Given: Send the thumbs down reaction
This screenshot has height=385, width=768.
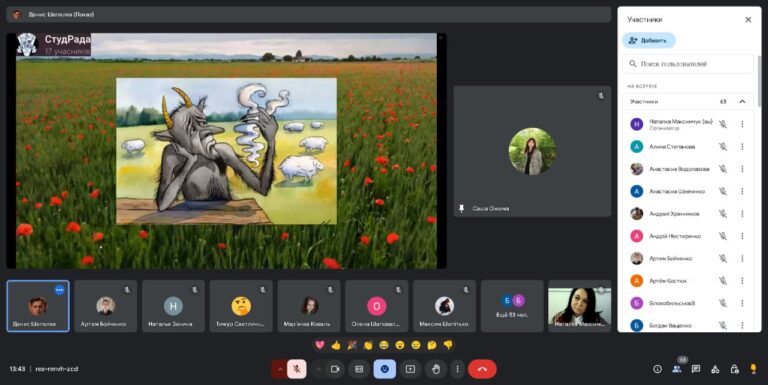Looking at the screenshot, I should pos(448,345).
